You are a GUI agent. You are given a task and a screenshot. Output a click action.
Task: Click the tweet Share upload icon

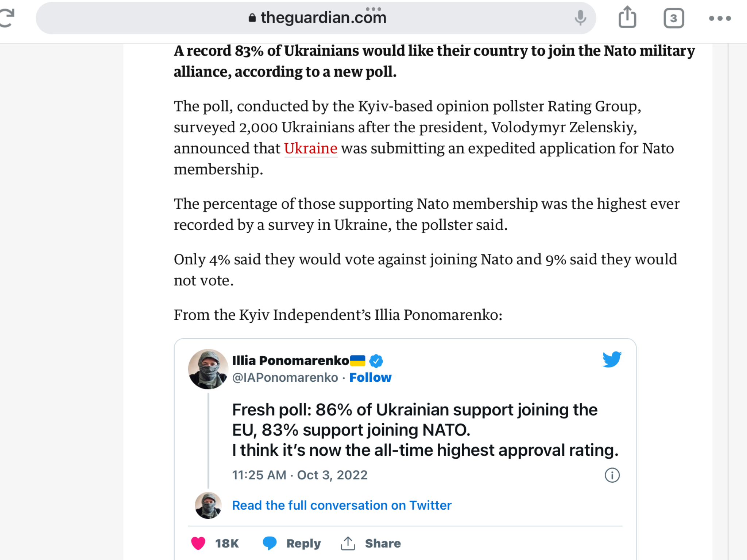348,543
